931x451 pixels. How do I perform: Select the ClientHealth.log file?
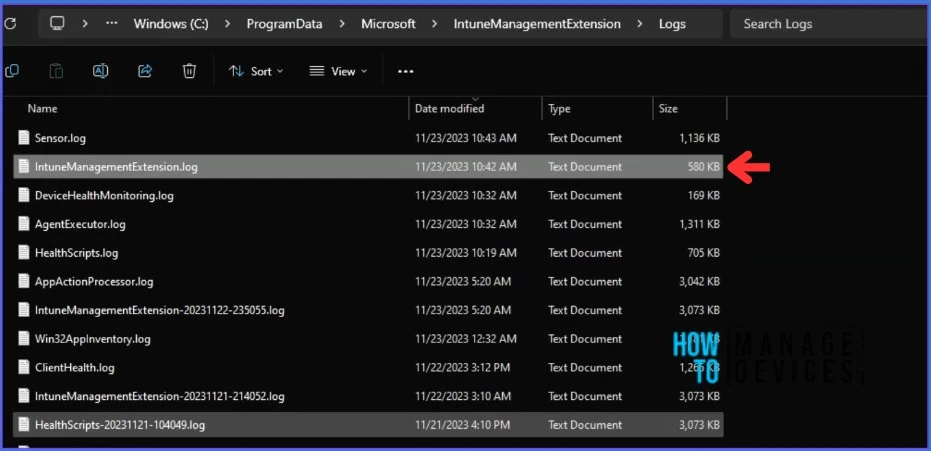pyautogui.click(x=368, y=367)
